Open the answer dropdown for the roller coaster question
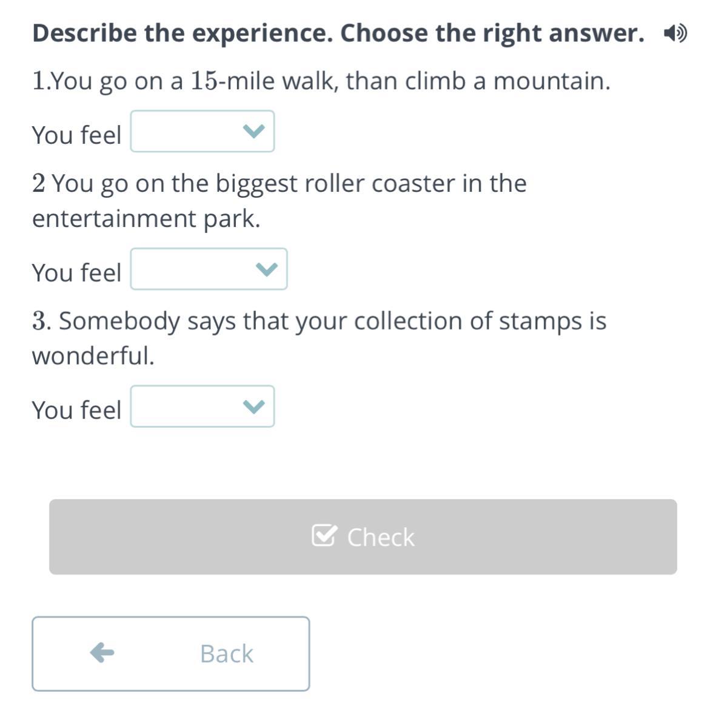Image resolution: width=727 pixels, height=728 pixels. [x=209, y=269]
